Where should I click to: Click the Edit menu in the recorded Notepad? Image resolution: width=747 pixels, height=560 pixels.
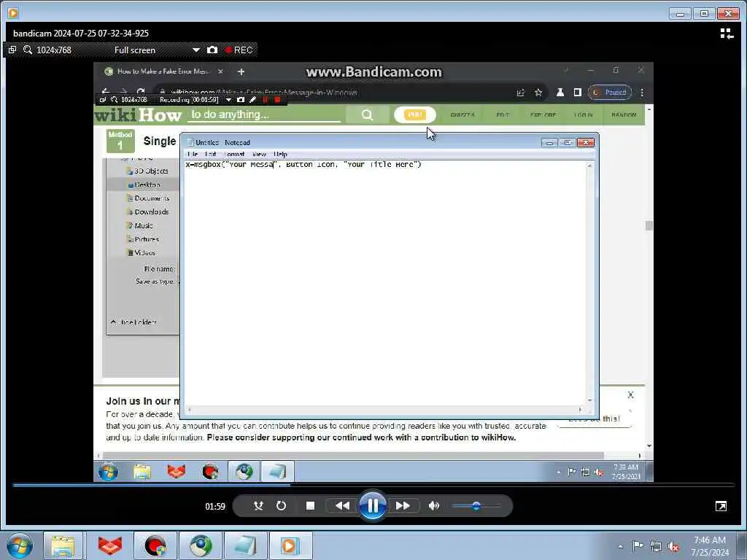[x=211, y=155]
